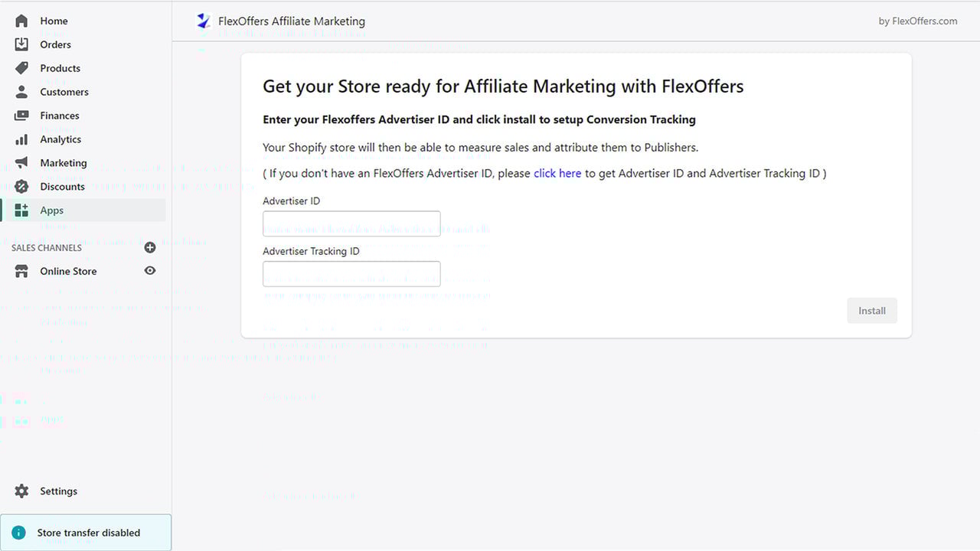The image size is (980, 551).
Task: Select the Marketing megaphone icon
Action: click(21, 163)
